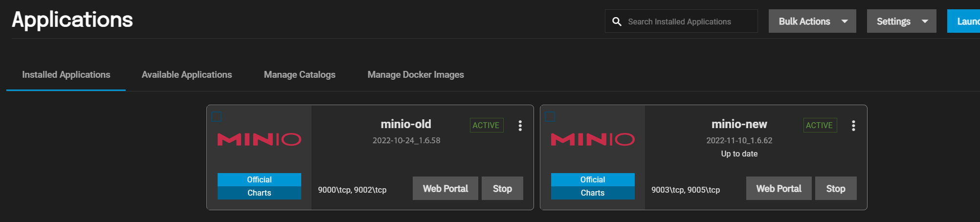Switch to Available Applications tab
Screen dimensions: 980x222
[187, 75]
